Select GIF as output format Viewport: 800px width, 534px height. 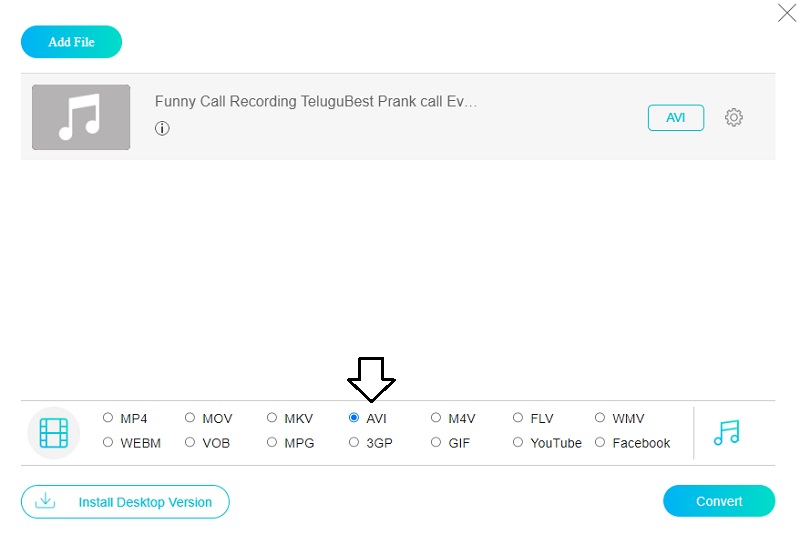coord(436,442)
